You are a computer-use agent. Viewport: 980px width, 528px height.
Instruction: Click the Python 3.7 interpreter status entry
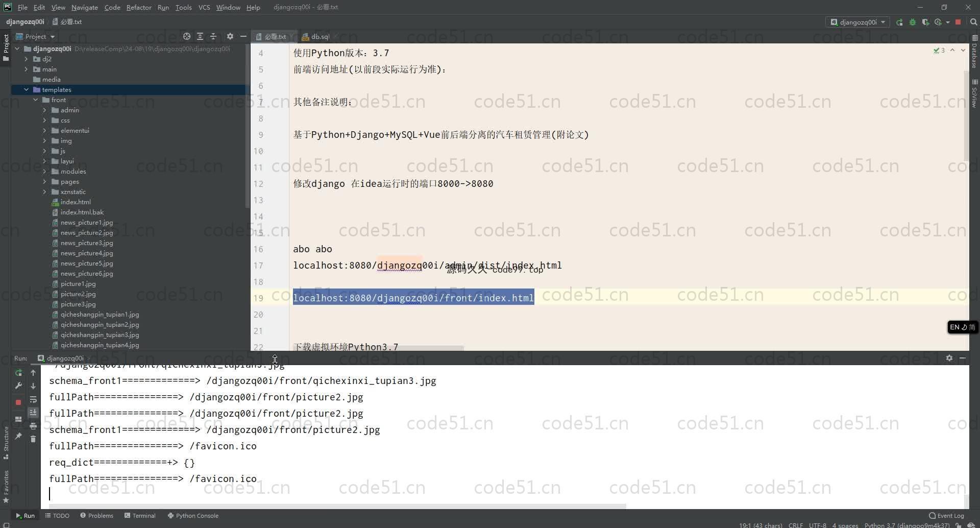coord(907,525)
